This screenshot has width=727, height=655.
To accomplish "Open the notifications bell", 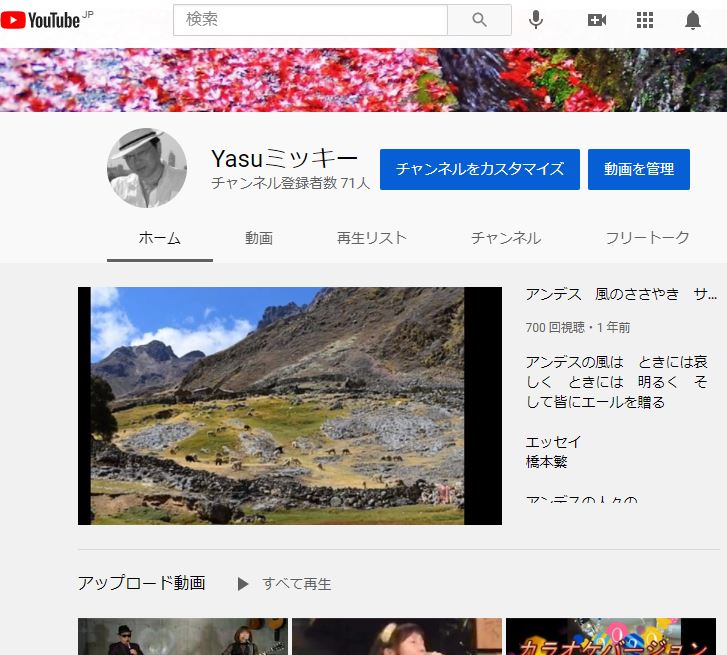I will 693,20.
